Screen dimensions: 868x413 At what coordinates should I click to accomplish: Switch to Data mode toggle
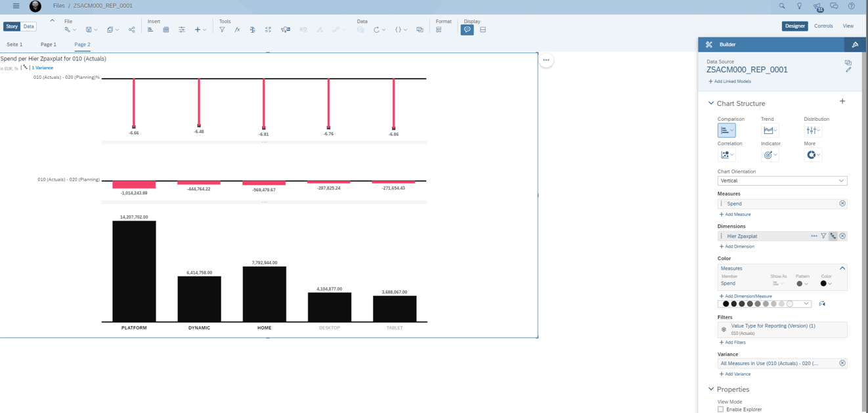pos(29,26)
